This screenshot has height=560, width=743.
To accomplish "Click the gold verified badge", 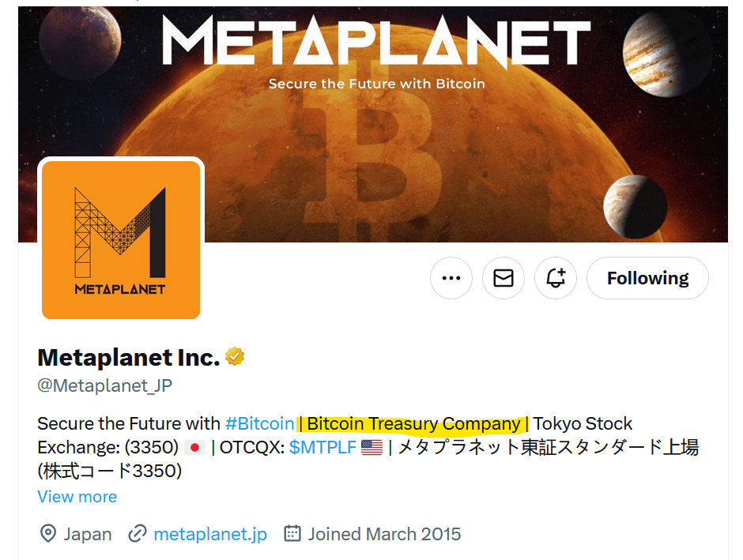I will coord(235,357).
